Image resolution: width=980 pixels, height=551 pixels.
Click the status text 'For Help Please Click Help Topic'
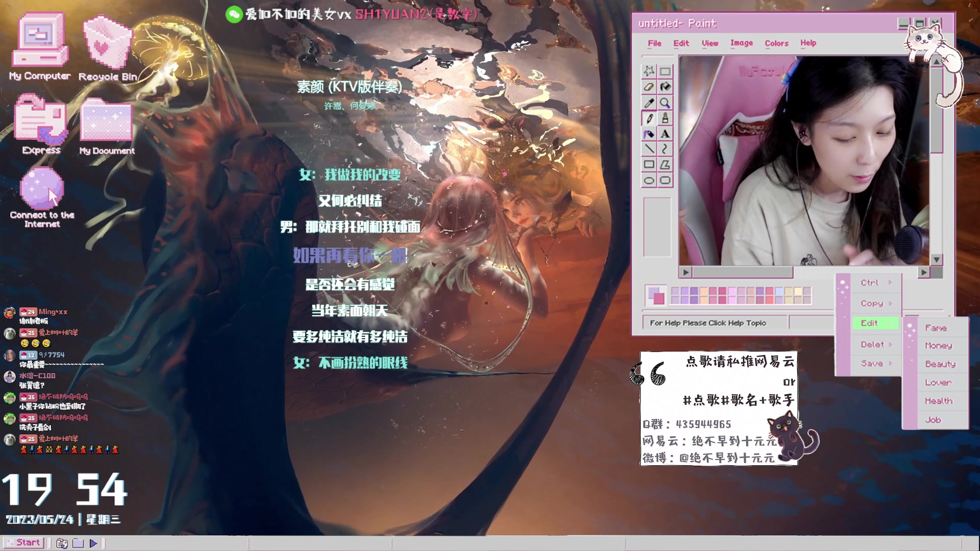coord(707,323)
